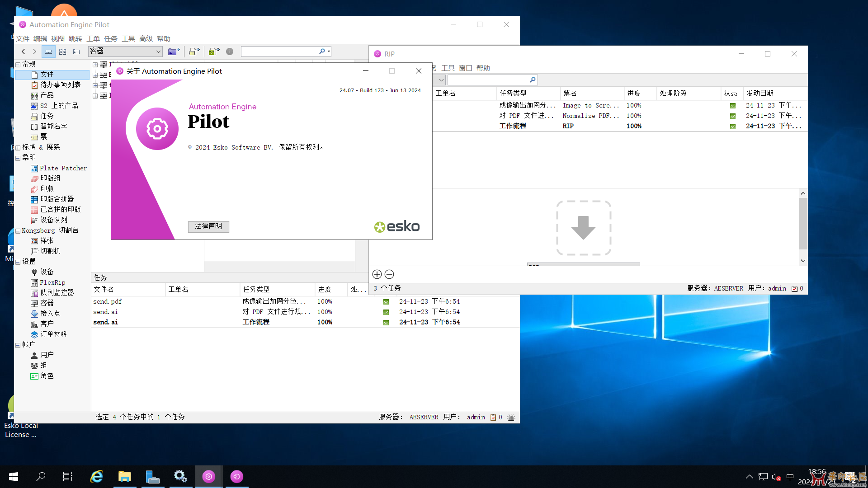This screenshot has height=488, width=868.
Task: Click the Esko Local License desktop shortcut
Action: click(x=20, y=416)
